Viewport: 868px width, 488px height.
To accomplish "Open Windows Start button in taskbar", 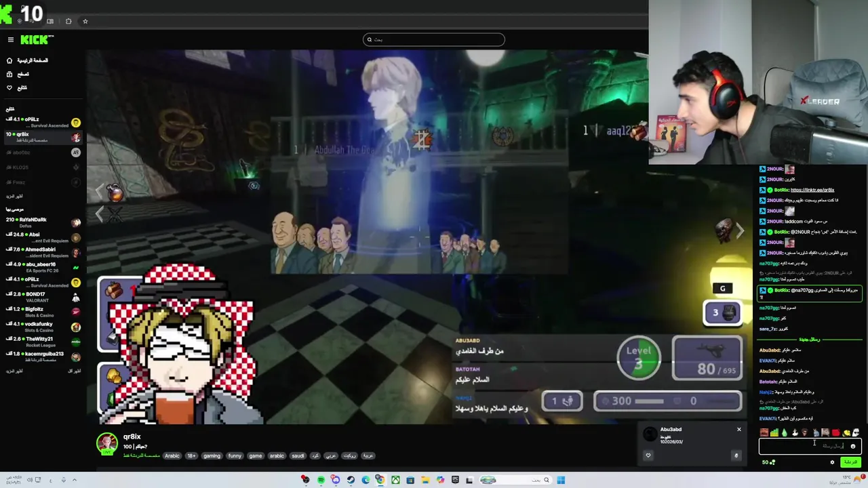I will coord(561,480).
